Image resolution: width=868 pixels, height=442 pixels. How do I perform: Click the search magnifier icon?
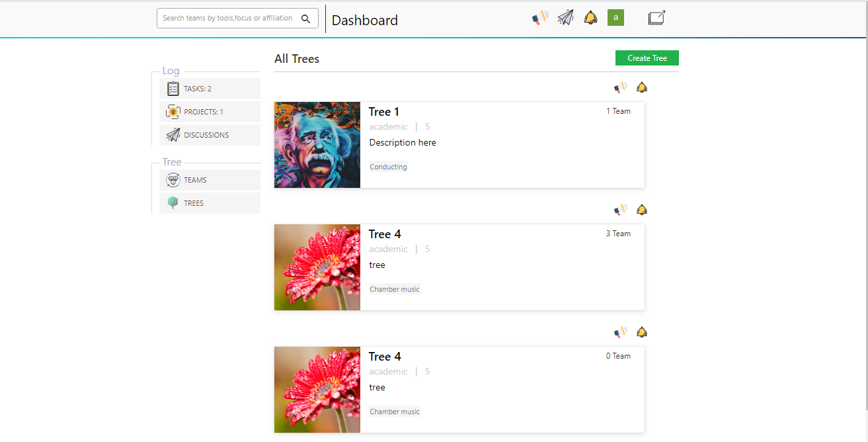tap(305, 19)
